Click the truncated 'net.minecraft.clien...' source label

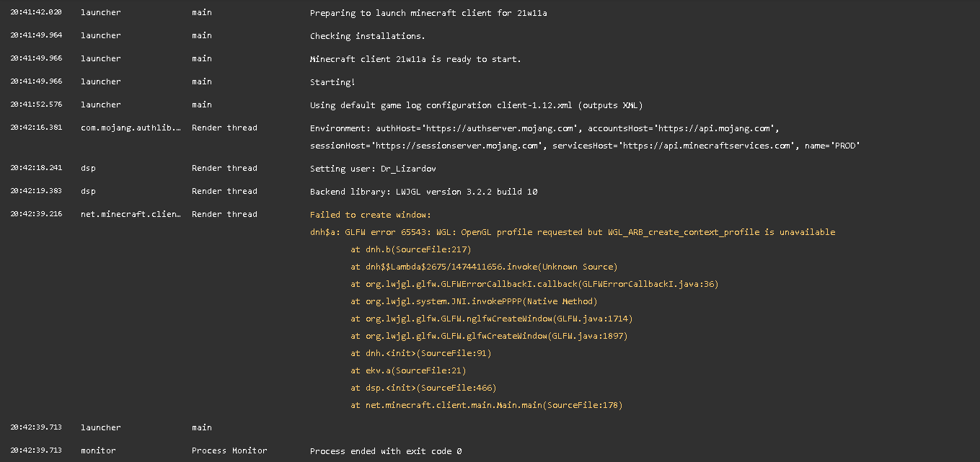(131, 215)
